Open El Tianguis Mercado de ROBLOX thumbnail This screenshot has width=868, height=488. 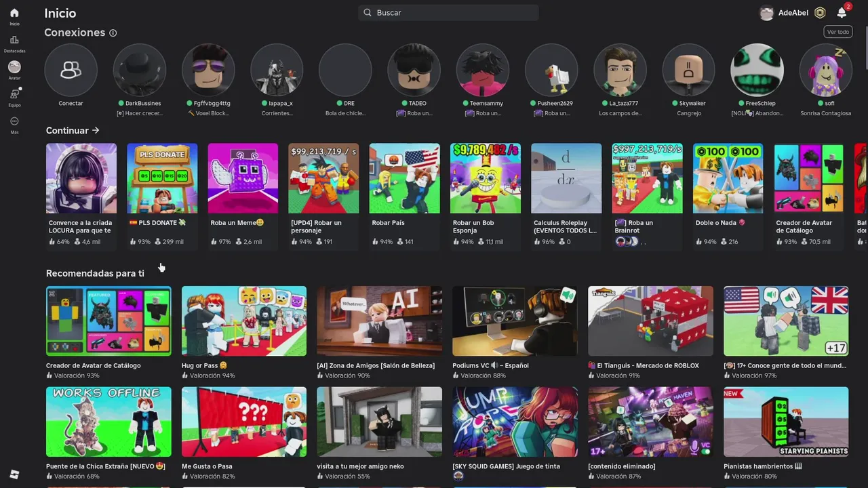pyautogui.click(x=651, y=321)
